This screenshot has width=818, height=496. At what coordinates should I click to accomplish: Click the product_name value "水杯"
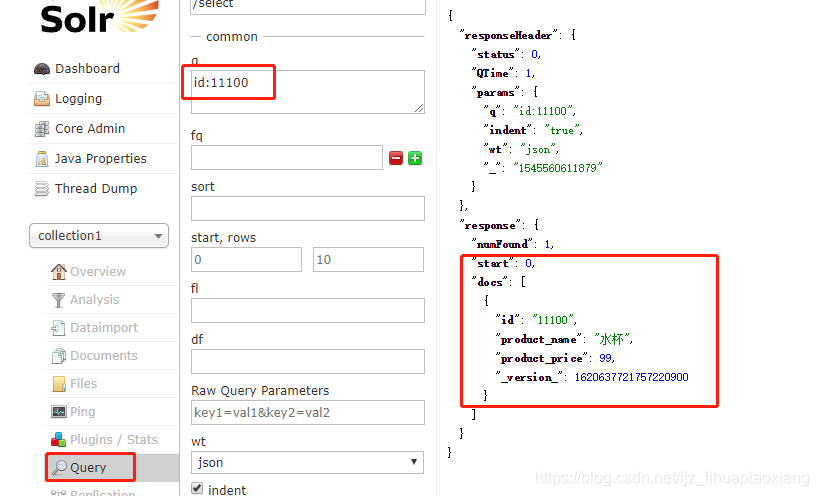612,340
